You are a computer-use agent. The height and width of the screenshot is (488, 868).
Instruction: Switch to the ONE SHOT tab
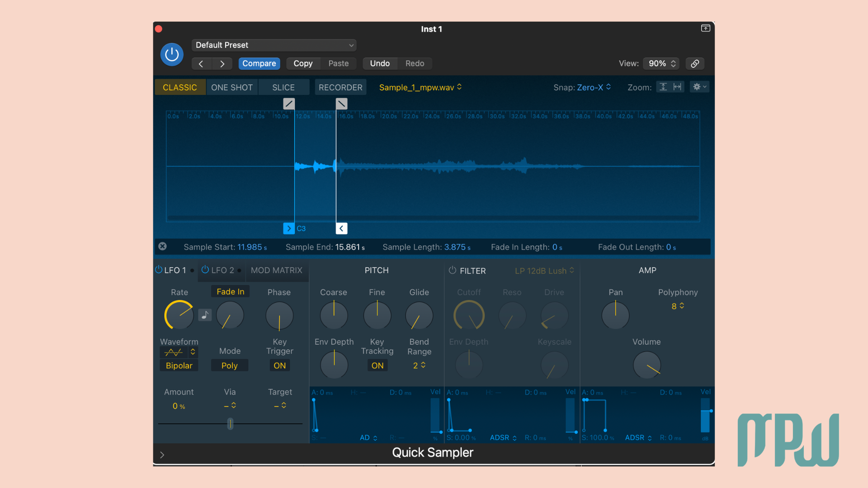[x=232, y=87]
